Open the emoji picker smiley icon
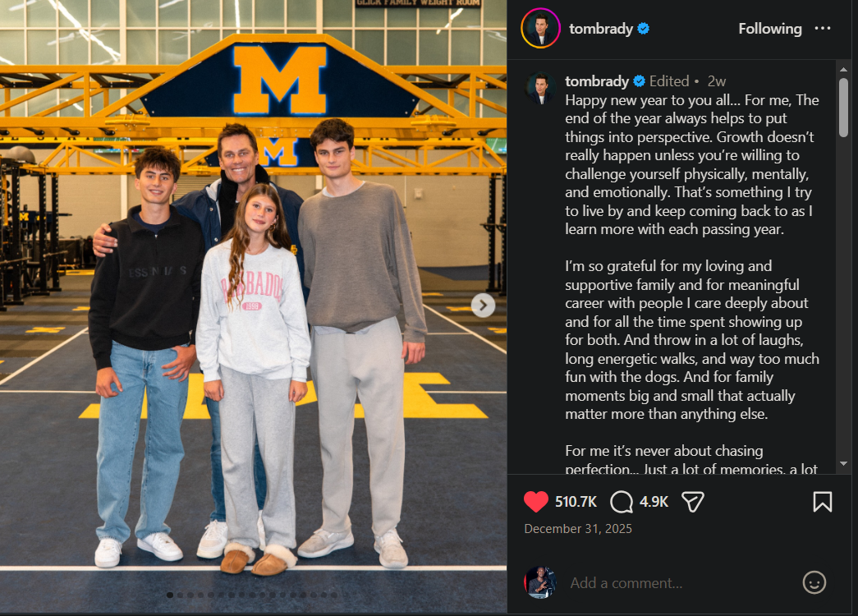This screenshot has height=616, width=858. (814, 582)
